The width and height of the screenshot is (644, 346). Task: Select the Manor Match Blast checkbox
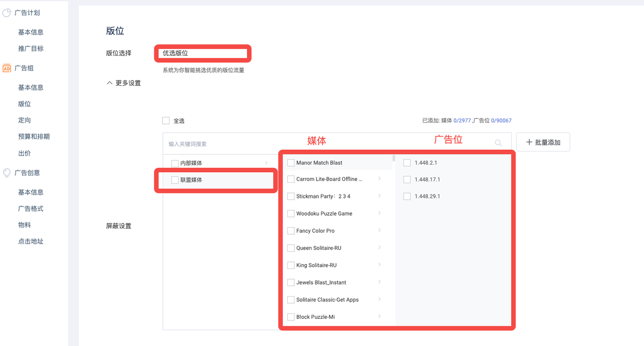coord(291,163)
